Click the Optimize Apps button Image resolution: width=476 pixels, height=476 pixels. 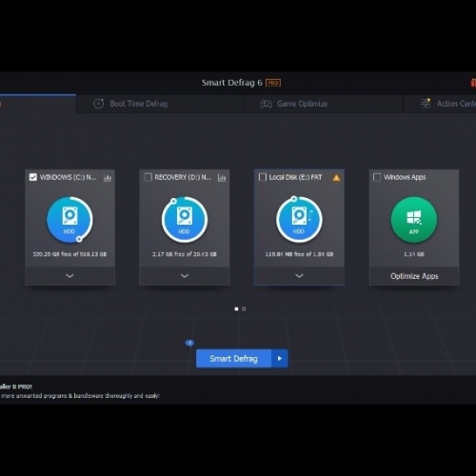tap(414, 276)
